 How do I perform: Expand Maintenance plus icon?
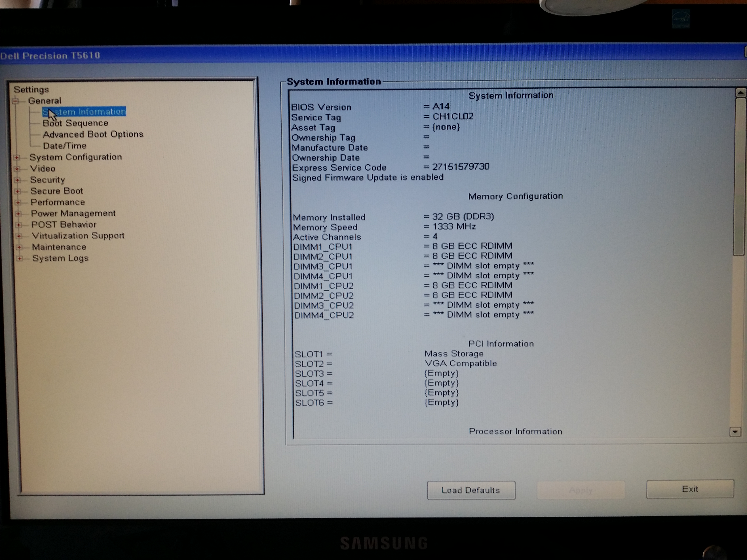tap(20, 247)
